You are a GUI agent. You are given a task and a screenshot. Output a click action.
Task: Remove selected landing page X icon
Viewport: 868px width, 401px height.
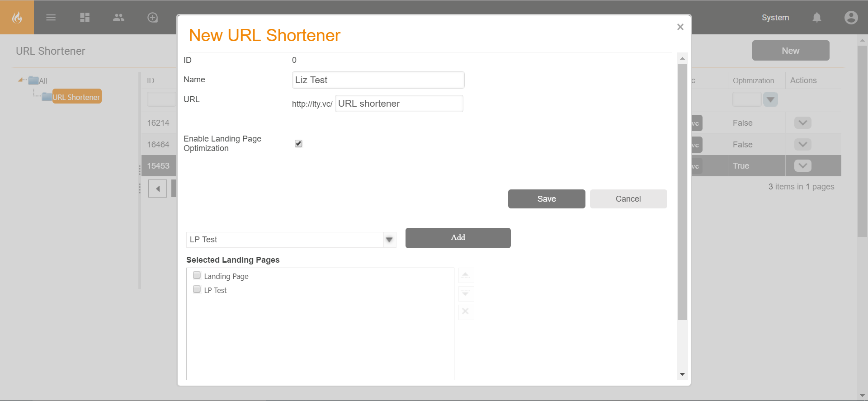pos(466,312)
